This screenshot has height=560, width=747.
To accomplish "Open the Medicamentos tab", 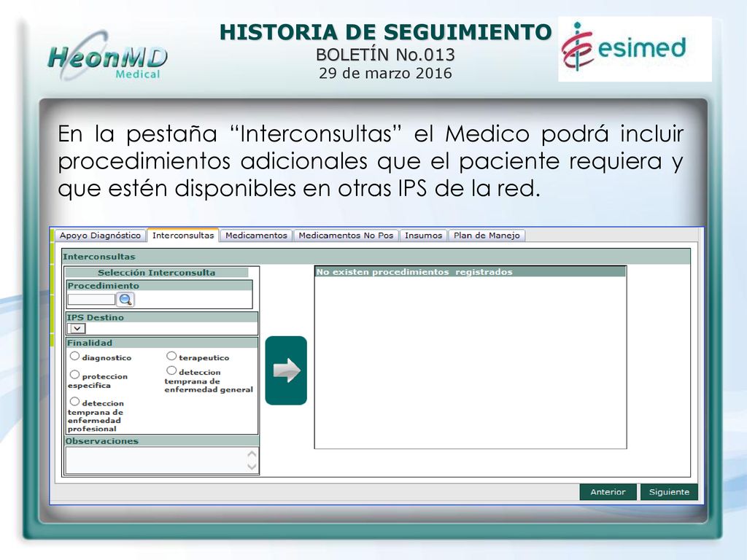I will (256, 236).
